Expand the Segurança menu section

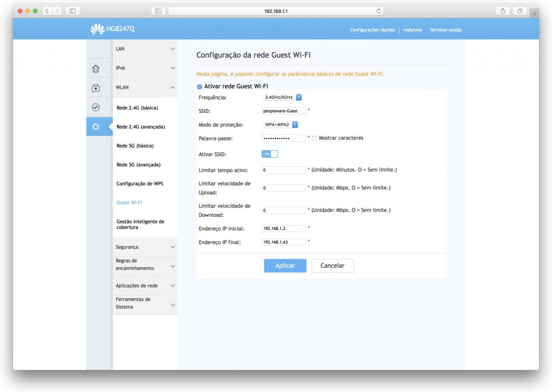tap(144, 247)
